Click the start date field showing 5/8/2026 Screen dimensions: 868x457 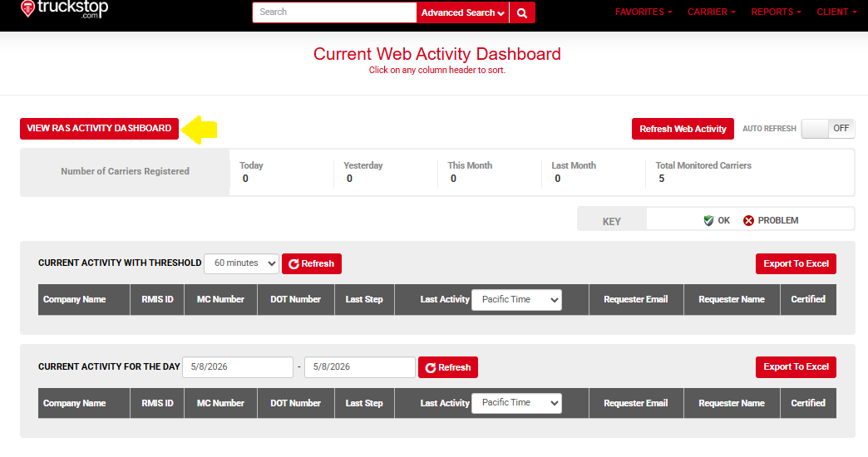238,367
